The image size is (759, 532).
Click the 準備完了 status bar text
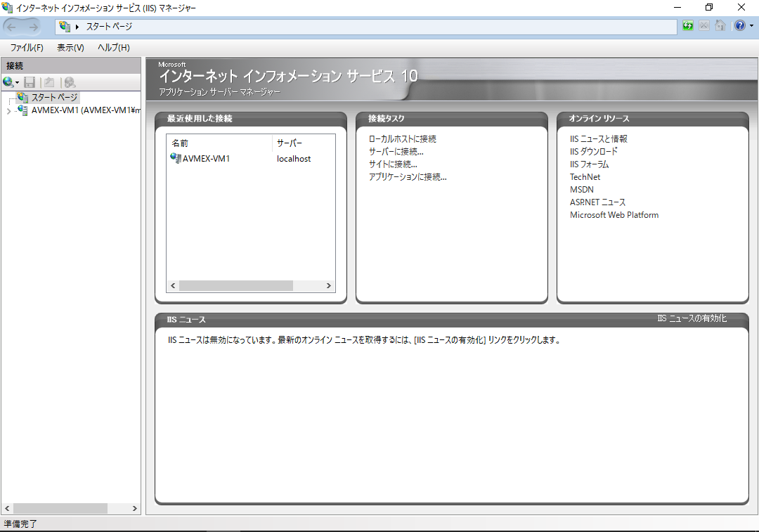20,524
